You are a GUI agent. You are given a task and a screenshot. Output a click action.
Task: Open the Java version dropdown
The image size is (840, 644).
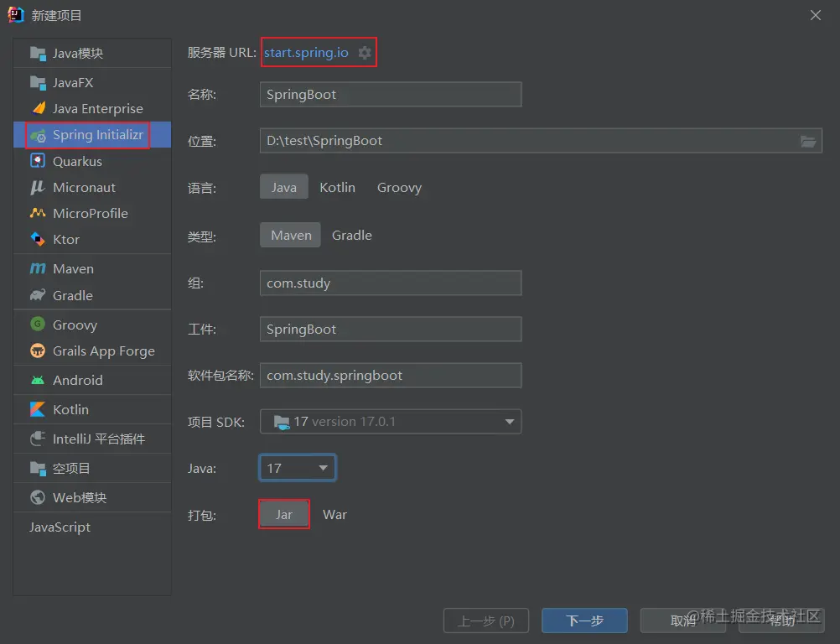(298, 468)
